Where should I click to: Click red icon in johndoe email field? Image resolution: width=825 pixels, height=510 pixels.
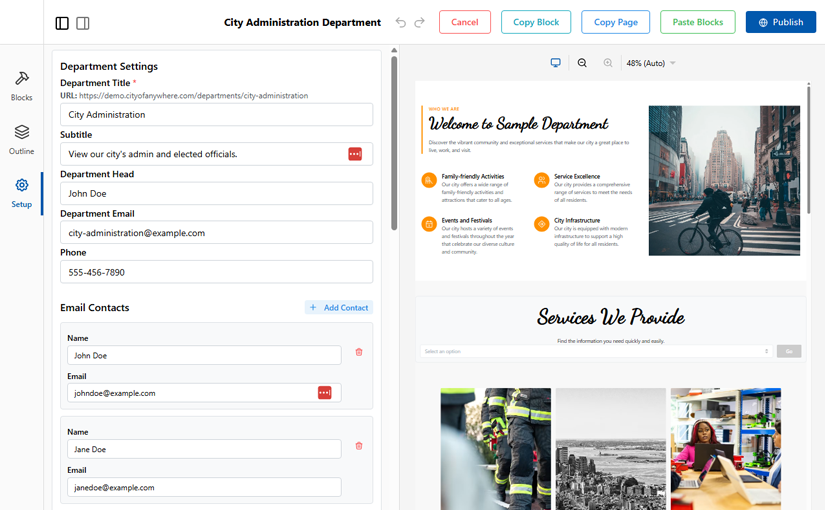point(325,393)
